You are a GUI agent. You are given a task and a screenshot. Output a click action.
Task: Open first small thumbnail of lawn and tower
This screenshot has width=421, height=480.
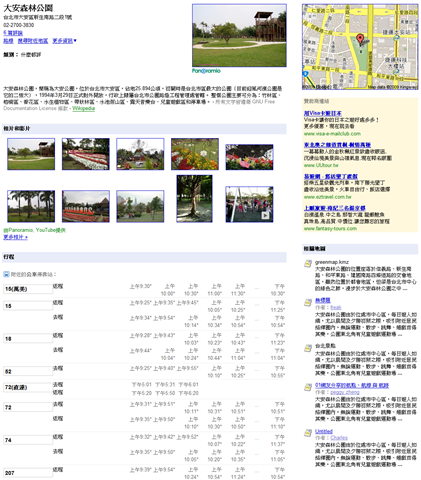coord(31,154)
